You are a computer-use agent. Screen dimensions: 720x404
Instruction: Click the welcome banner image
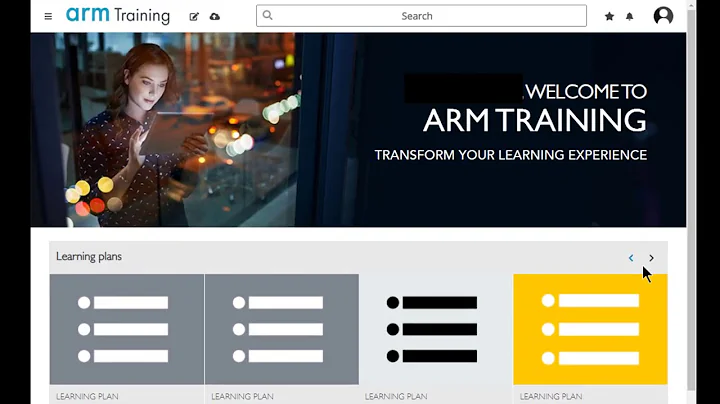tap(358, 129)
